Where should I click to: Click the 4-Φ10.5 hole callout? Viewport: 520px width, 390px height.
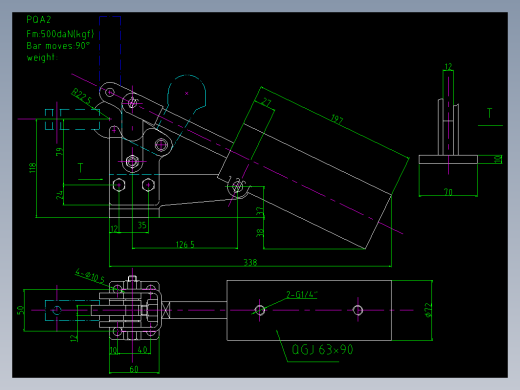90,276
